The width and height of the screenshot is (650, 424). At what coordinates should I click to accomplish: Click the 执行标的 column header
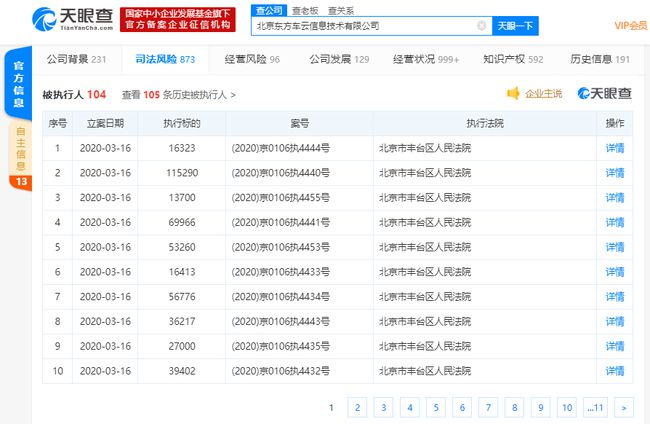click(182, 123)
